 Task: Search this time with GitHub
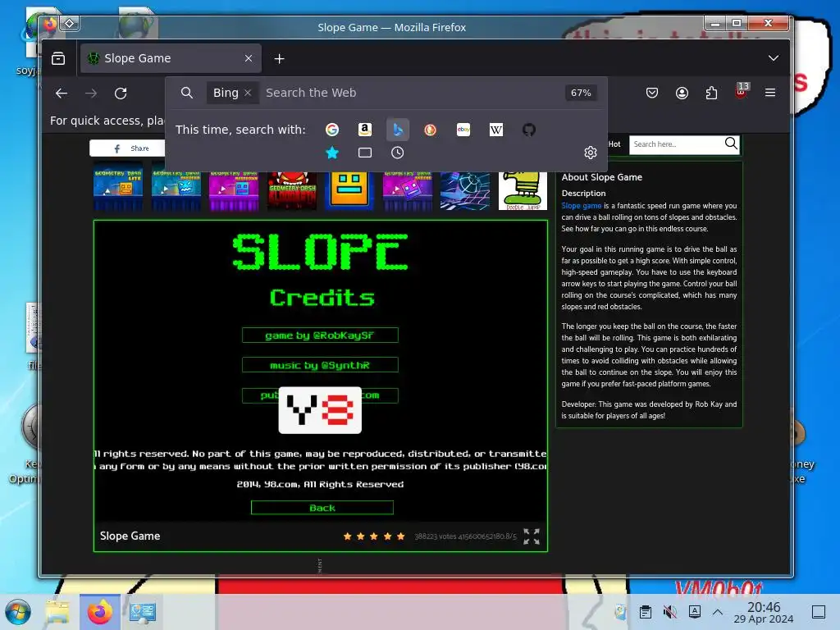pos(529,130)
